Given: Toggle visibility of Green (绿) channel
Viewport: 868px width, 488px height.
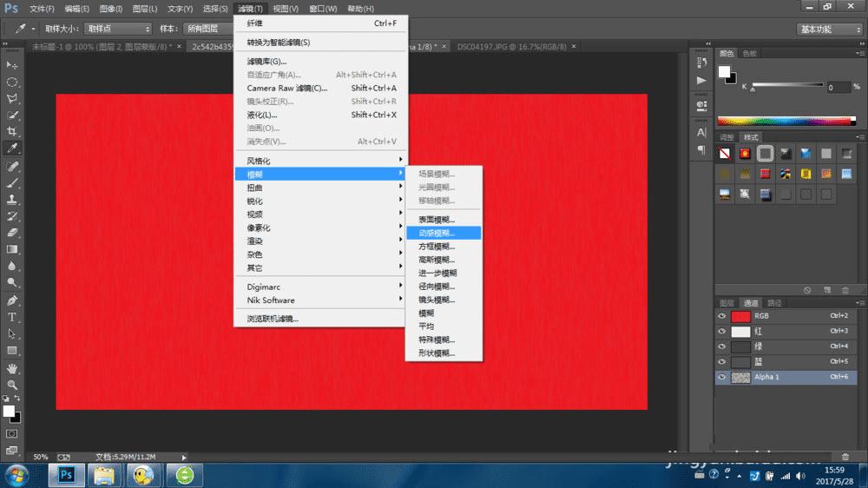Looking at the screenshot, I should [722, 346].
